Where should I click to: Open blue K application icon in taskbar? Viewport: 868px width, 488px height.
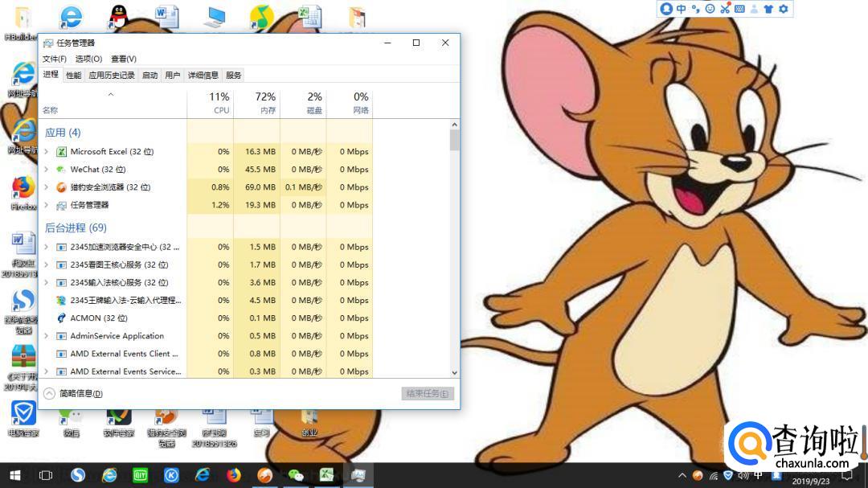pyautogui.click(x=172, y=475)
